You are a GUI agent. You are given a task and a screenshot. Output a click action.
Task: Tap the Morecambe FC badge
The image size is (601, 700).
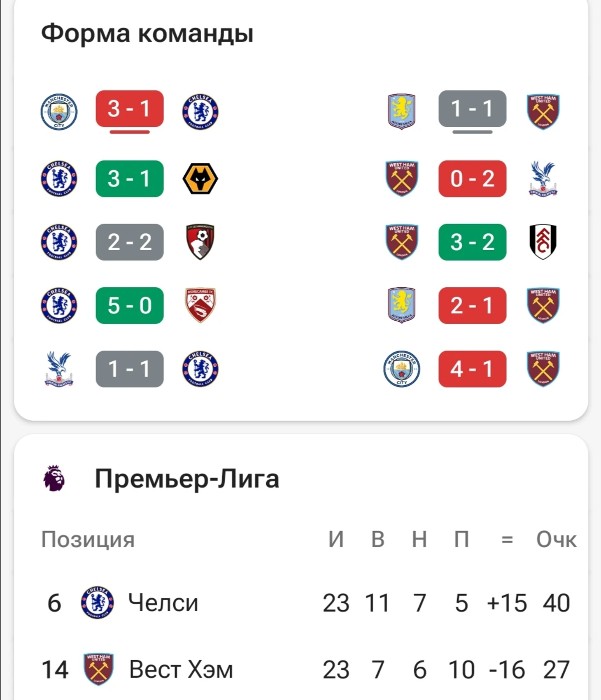(200, 305)
